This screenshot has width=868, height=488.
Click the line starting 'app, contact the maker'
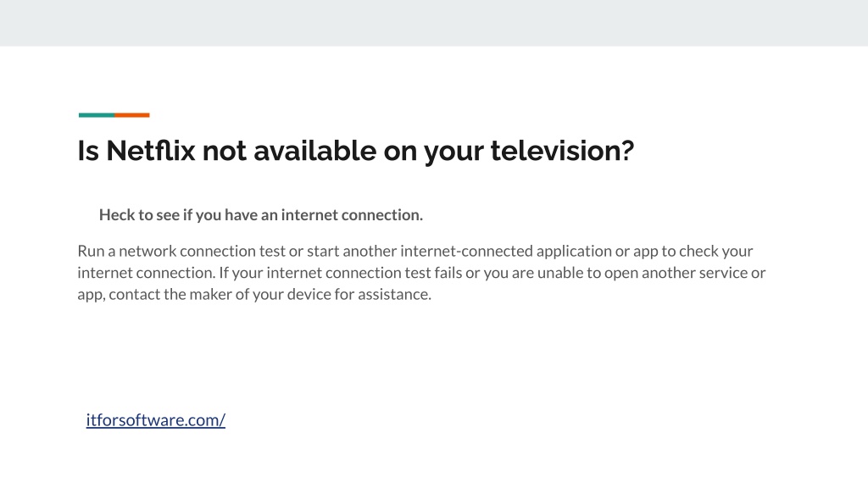pos(254,294)
